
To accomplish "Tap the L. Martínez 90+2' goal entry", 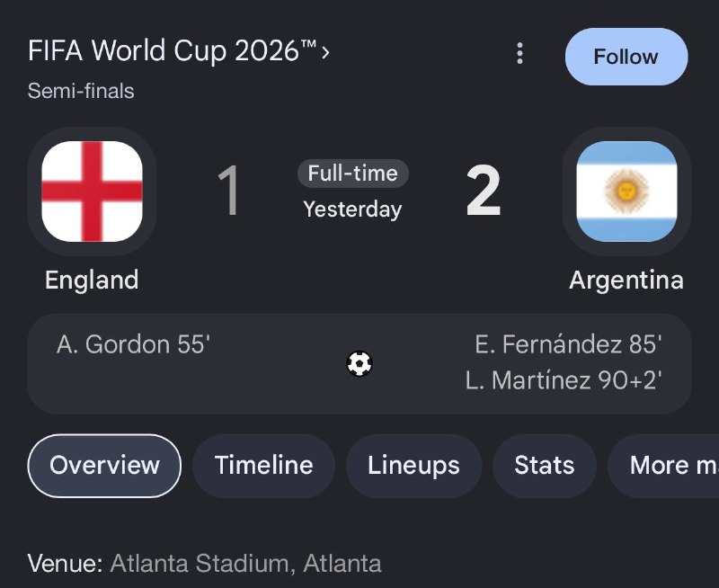I will (x=564, y=380).
